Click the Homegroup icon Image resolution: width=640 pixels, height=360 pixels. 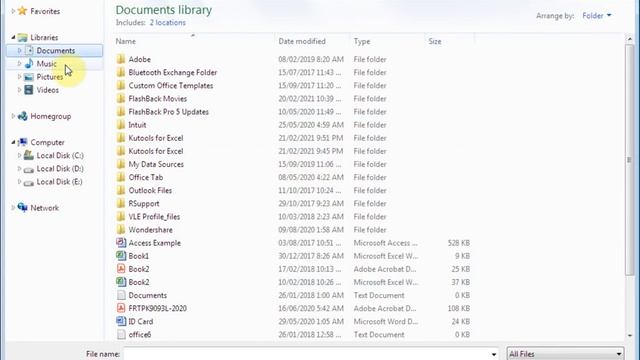pyautogui.click(x=22, y=116)
